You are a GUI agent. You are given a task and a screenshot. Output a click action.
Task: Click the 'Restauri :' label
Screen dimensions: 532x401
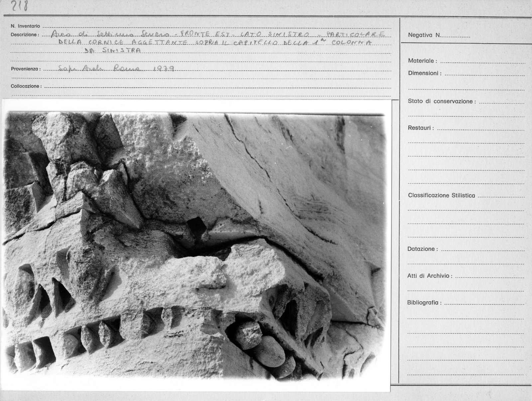coord(421,128)
